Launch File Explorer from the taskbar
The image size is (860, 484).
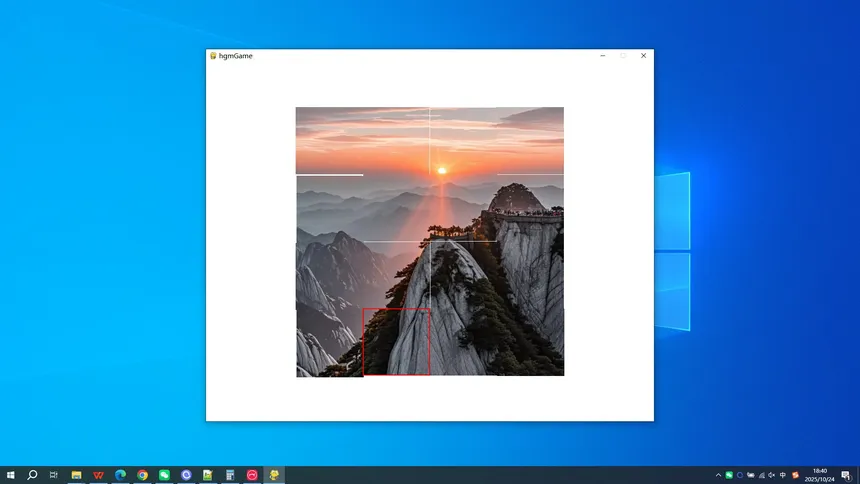(76, 475)
